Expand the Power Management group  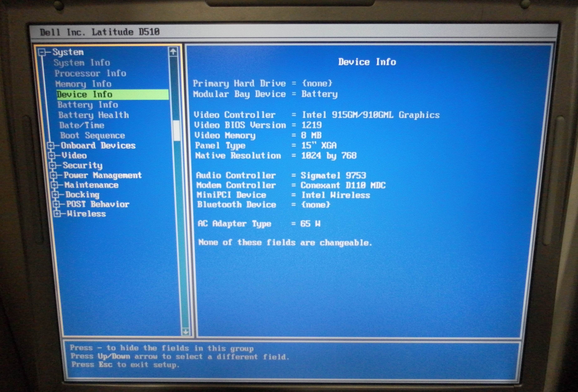point(54,175)
